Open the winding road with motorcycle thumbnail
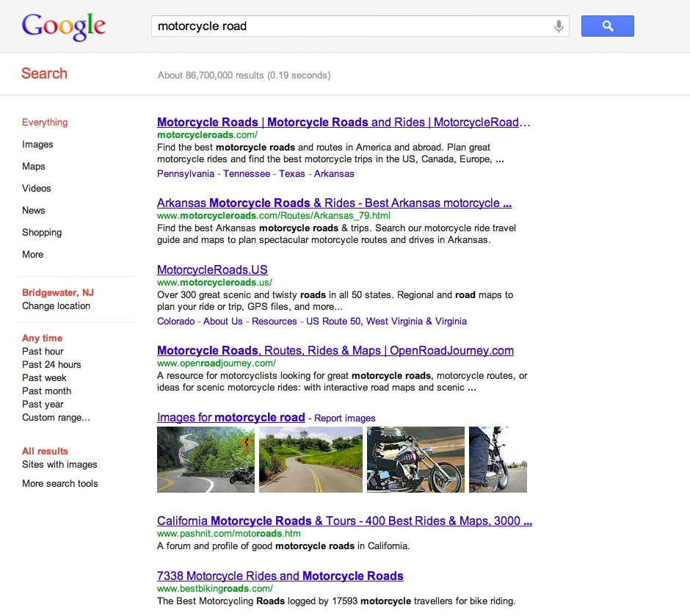Viewport: 690px width, 616px height. [206, 460]
